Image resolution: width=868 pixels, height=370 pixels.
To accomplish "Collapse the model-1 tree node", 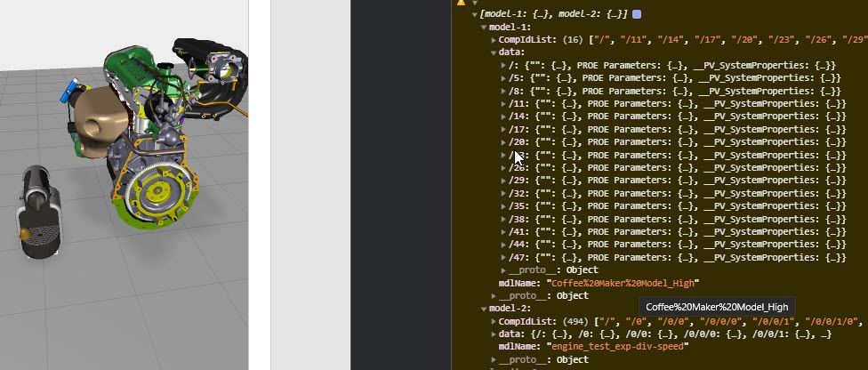I will [484, 28].
